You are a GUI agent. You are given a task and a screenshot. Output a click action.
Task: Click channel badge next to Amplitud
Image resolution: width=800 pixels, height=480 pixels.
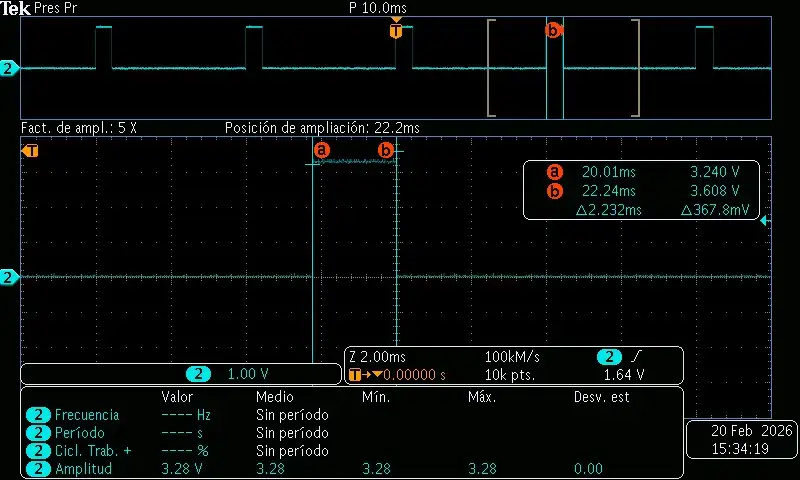pyautogui.click(x=38, y=469)
